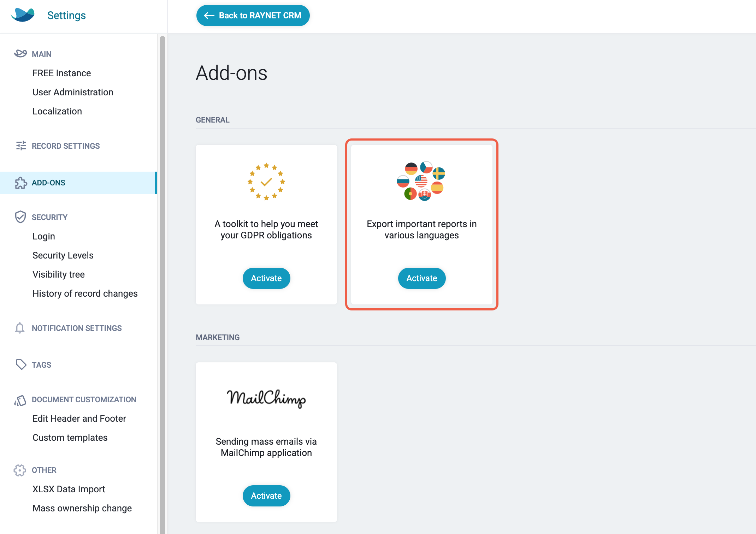
Task: Click the gear icon beside Other
Action: [20, 470]
